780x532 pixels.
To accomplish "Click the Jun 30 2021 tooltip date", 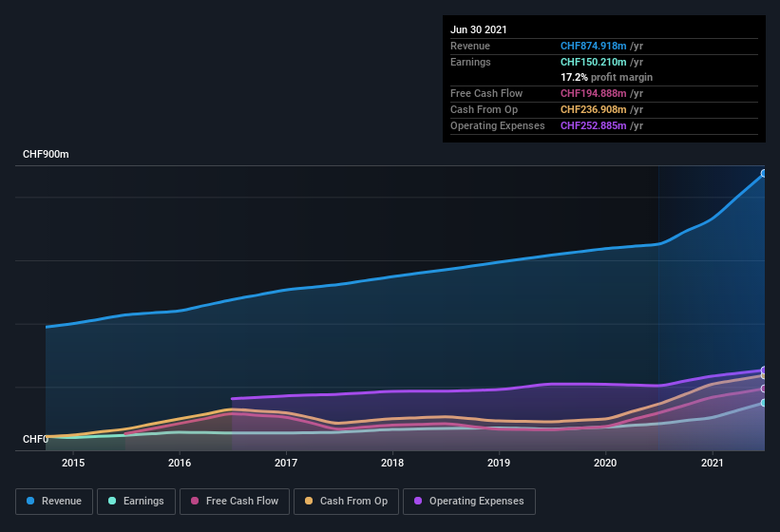I will point(479,29).
